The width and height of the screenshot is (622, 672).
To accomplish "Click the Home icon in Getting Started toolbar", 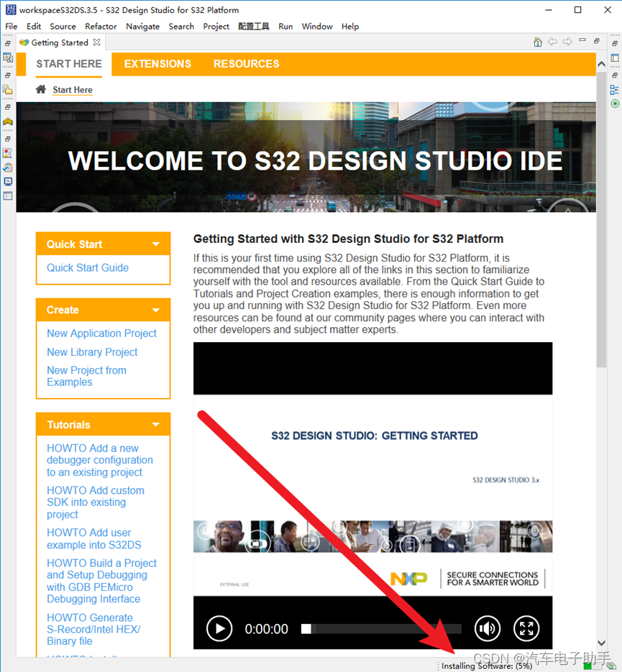I will click(538, 42).
